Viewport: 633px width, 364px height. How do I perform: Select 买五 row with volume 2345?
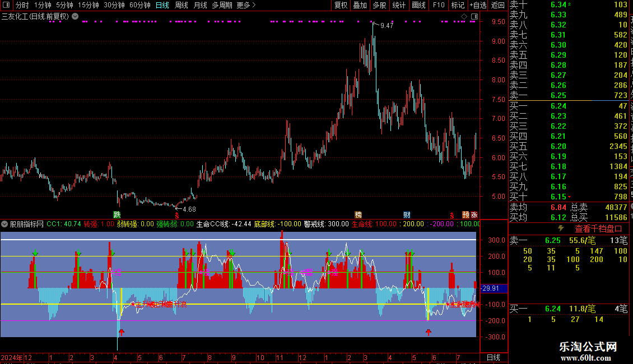(569, 146)
